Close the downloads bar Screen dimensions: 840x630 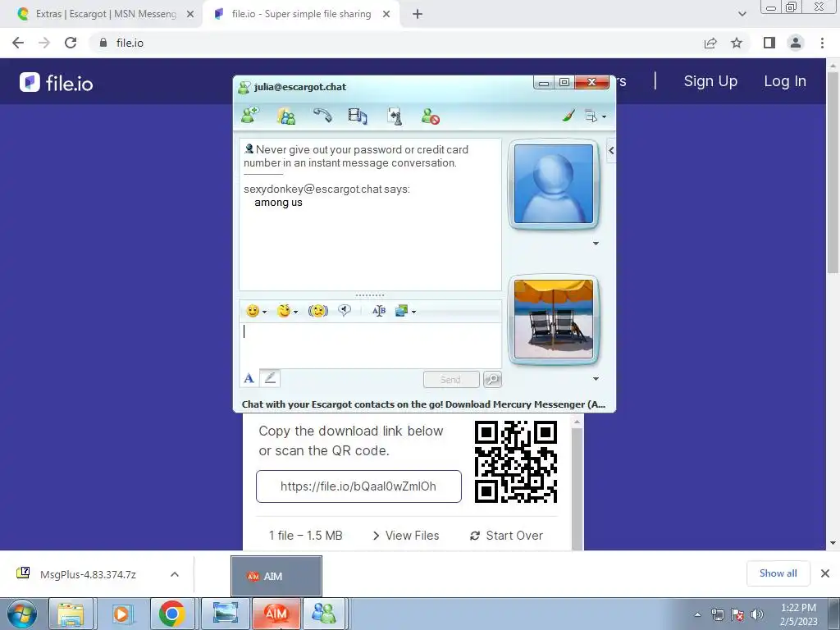coord(825,573)
